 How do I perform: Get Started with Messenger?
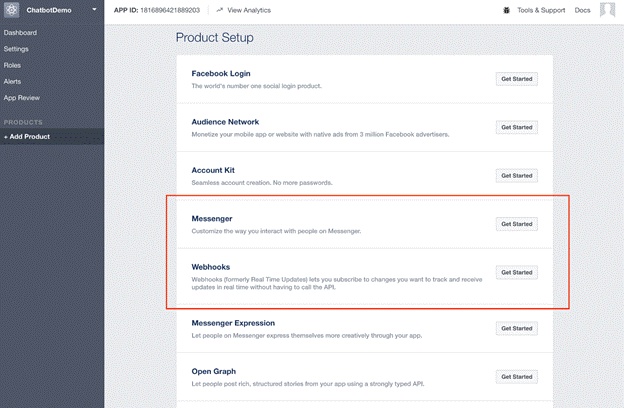coord(517,224)
